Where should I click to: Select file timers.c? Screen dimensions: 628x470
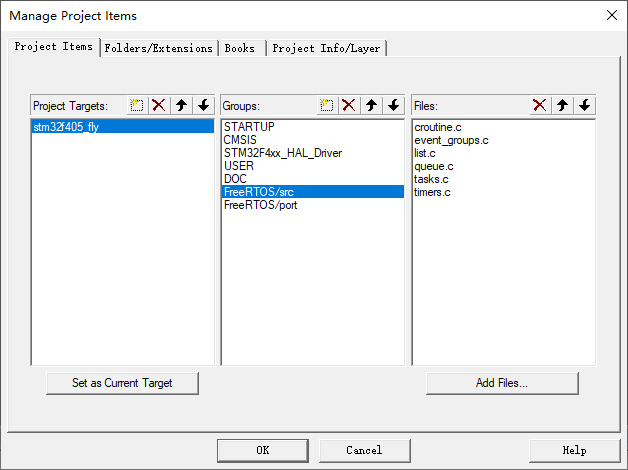(x=504, y=192)
